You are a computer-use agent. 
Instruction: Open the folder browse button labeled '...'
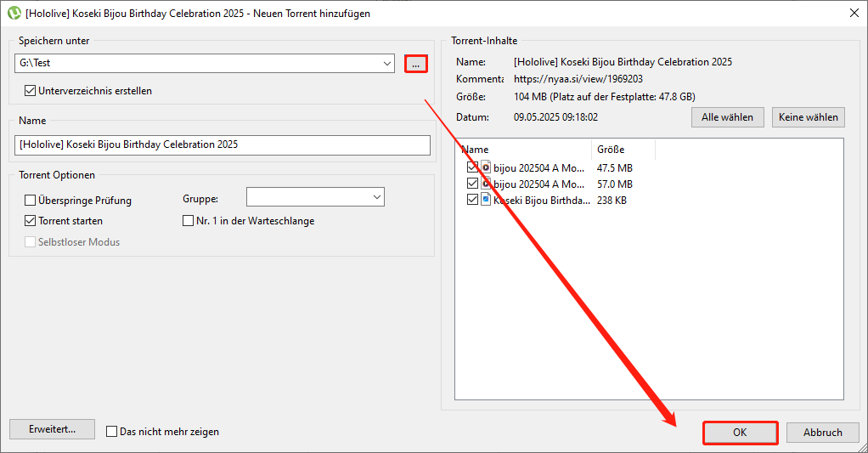415,64
